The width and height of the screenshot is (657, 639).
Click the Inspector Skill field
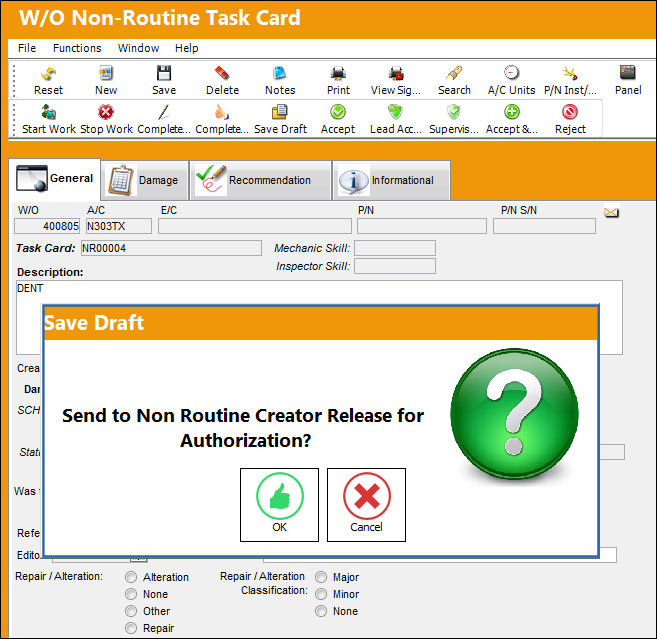click(395, 266)
